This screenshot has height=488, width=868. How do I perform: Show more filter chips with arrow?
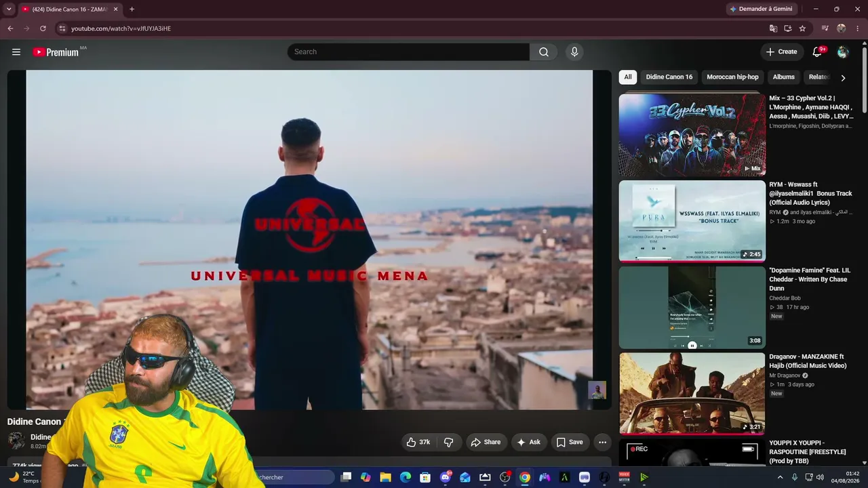843,77
